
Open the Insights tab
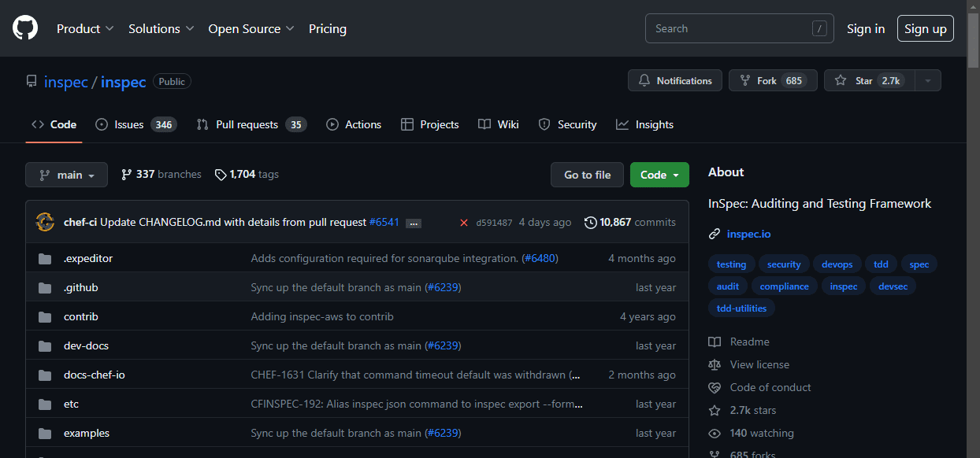click(x=644, y=124)
